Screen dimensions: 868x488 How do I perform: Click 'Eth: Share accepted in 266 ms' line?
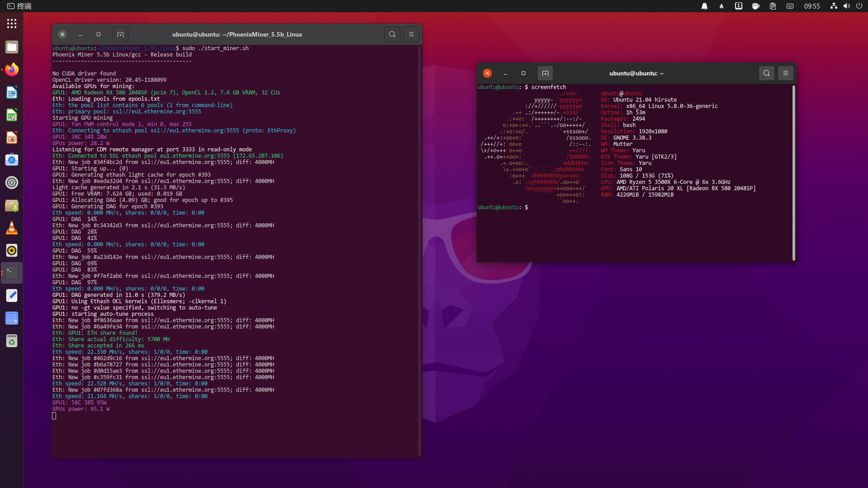point(98,346)
